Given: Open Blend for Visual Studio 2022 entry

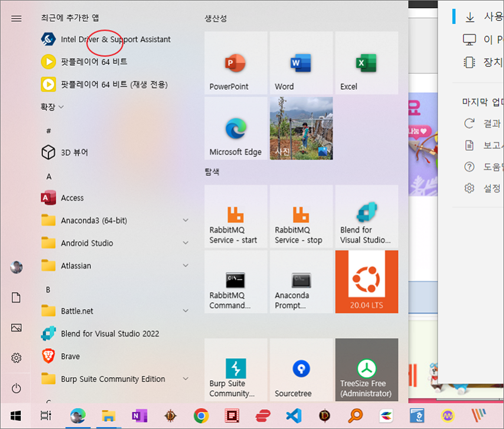Looking at the screenshot, I should click(x=115, y=333).
